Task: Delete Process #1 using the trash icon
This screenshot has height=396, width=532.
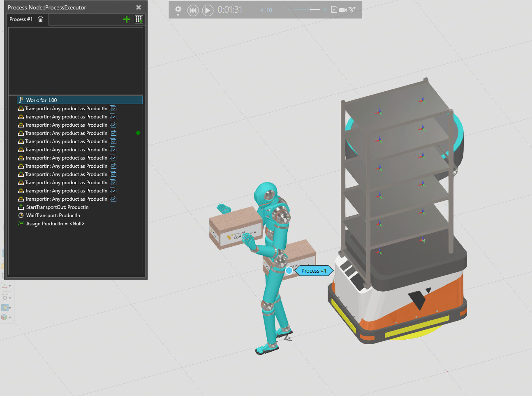Action: click(x=40, y=19)
